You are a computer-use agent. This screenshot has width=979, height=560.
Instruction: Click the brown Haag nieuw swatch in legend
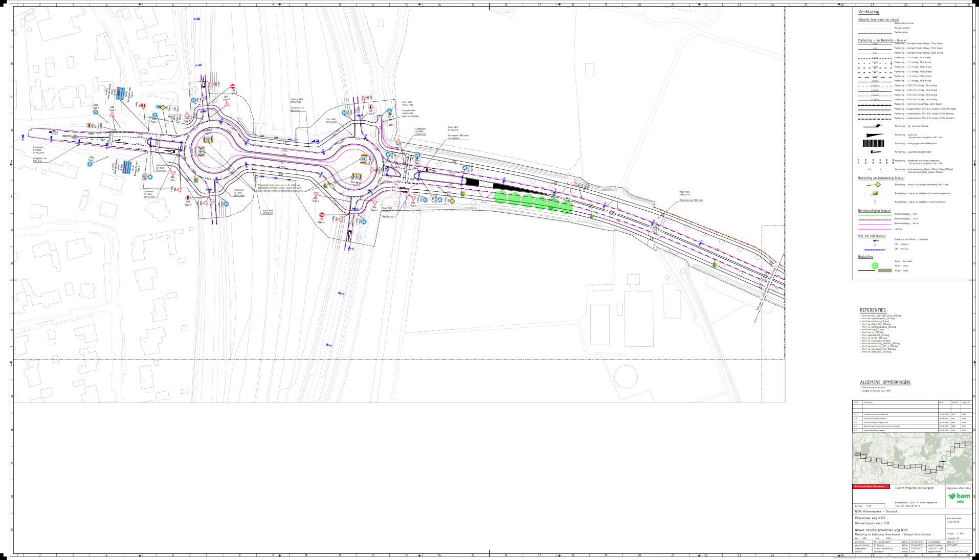tap(884, 270)
